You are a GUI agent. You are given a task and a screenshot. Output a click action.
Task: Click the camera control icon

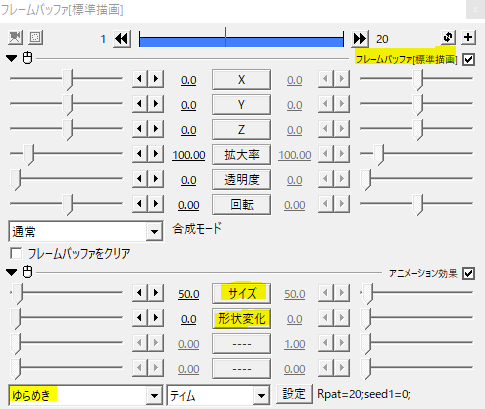click(x=15, y=37)
